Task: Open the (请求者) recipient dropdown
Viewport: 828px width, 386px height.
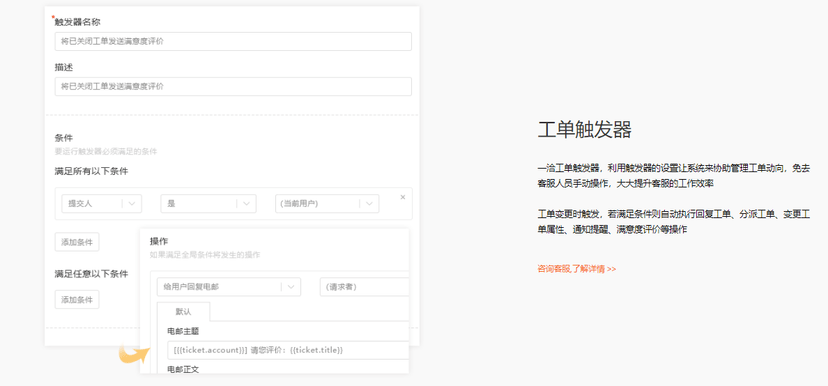Action: tap(364, 287)
